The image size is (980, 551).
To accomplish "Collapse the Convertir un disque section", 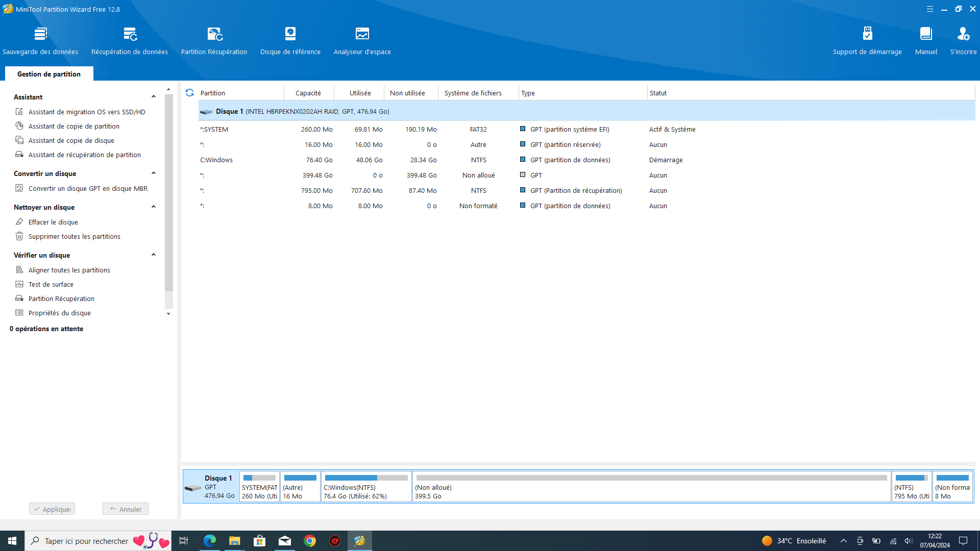I will click(x=153, y=173).
